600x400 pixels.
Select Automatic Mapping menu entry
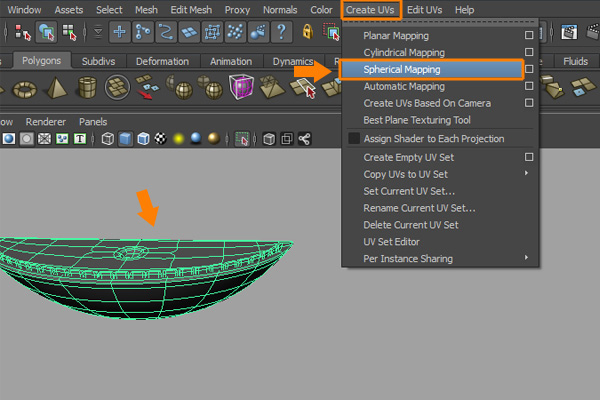403,87
